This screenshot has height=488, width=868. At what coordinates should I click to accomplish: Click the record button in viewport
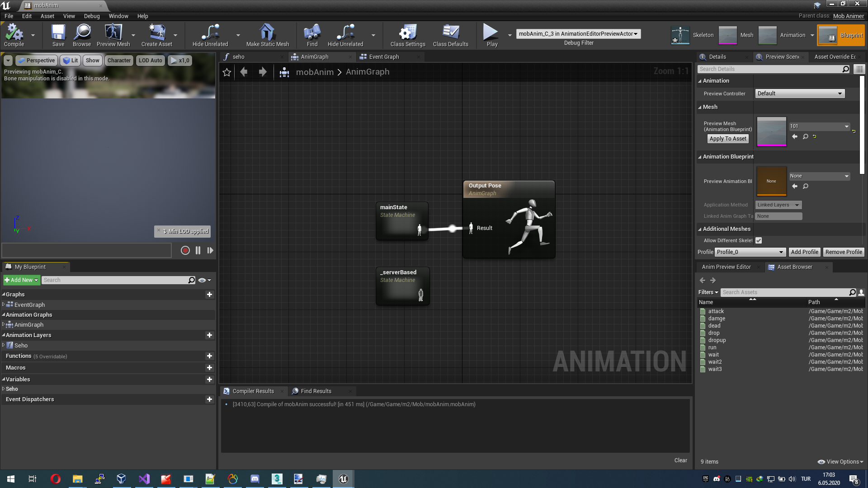[185, 250]
